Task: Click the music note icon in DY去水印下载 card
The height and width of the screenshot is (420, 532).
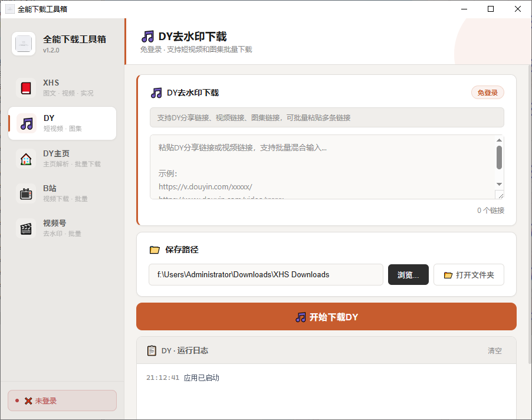Action: (156, 93)
